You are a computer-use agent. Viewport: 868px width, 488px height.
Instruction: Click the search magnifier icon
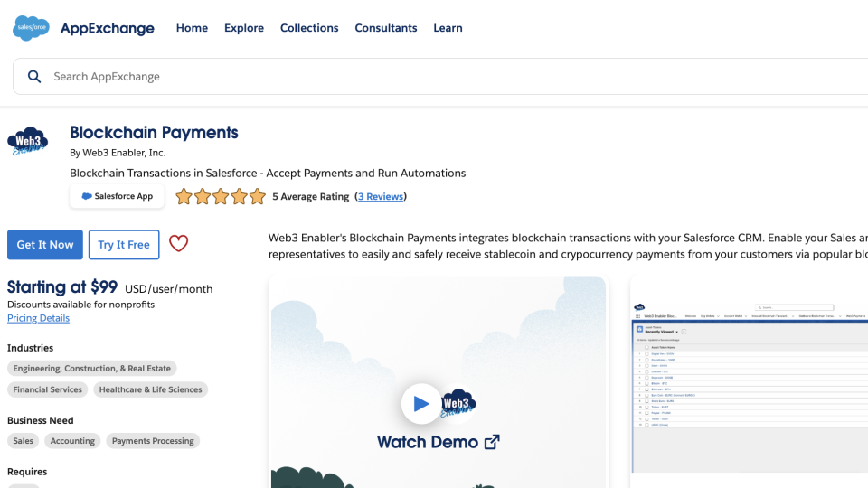click(x=34, y=76)
